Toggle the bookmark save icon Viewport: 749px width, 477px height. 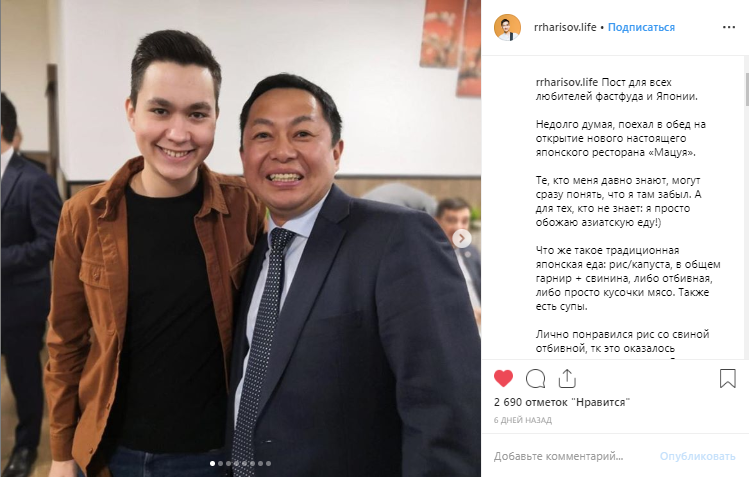(728, 378)
